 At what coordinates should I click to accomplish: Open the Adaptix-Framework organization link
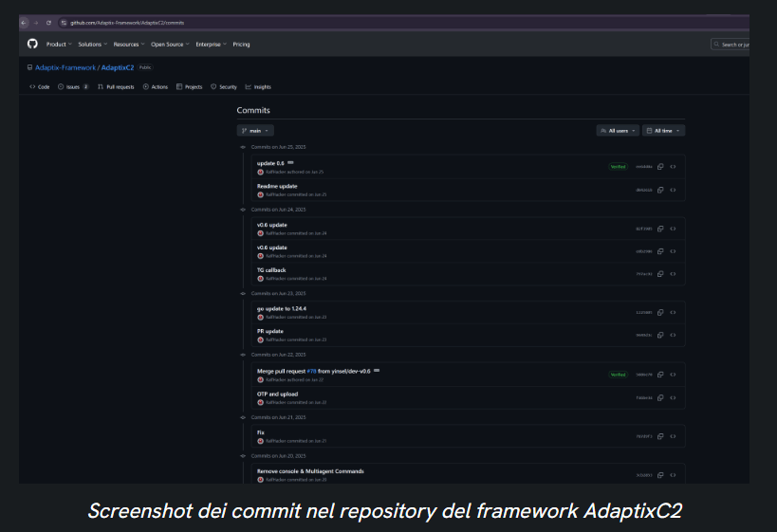pos(65,68)
